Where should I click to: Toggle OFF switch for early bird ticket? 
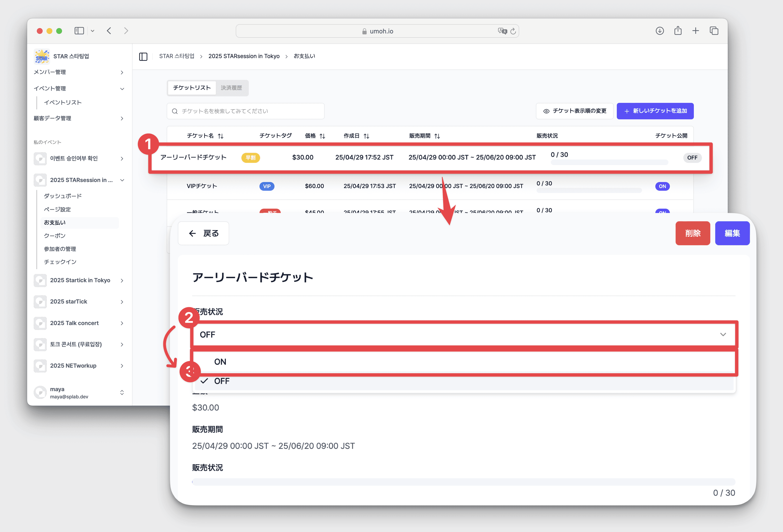coord(692,158)
